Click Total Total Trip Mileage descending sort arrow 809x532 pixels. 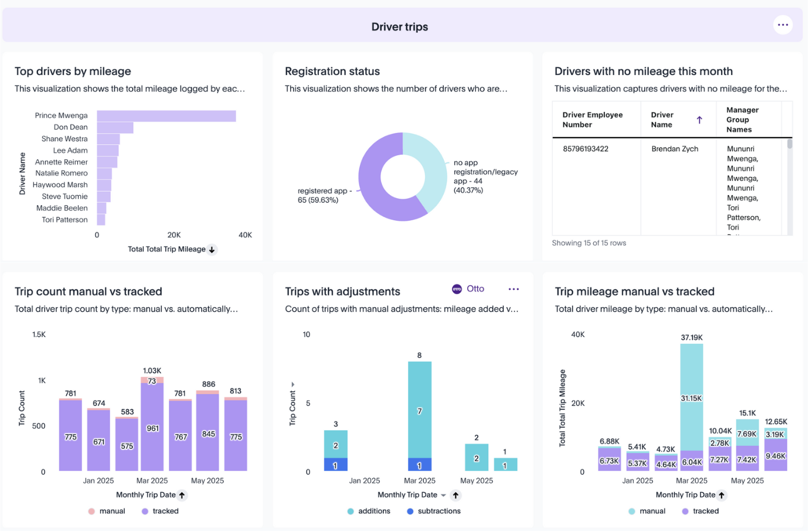212,250
